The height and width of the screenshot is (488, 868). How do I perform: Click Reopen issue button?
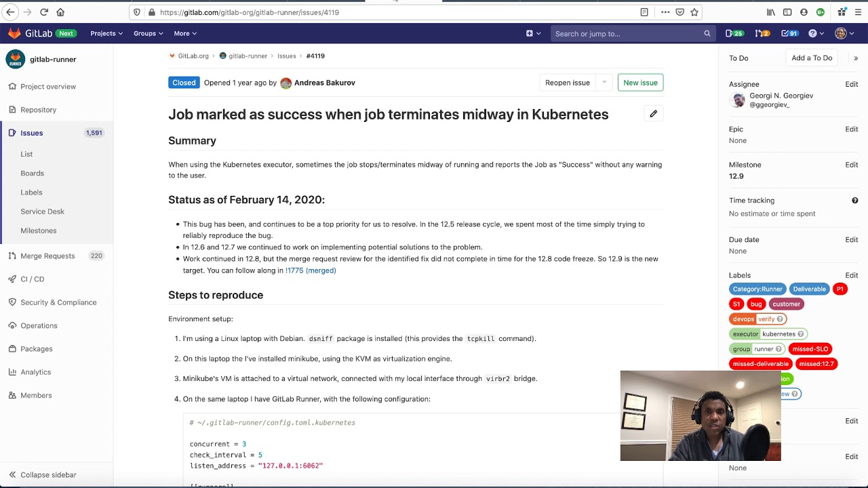(568, 83)
